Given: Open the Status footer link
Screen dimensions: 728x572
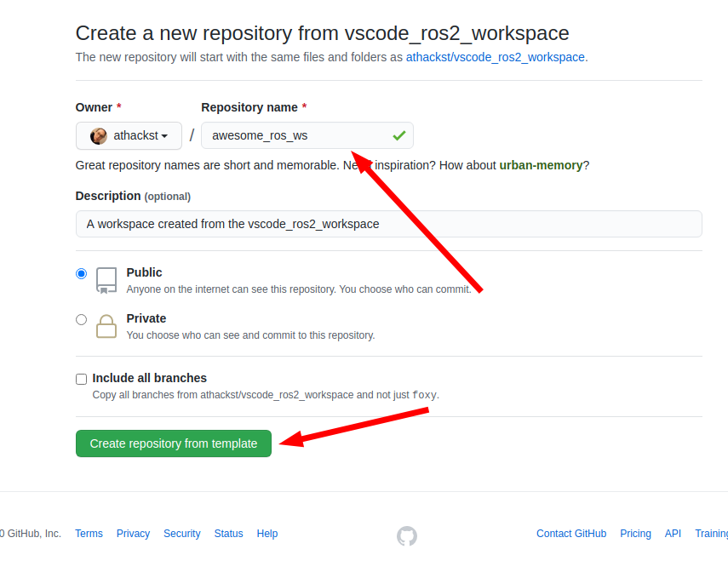Looking at the screenshot, I should point(228,534).
